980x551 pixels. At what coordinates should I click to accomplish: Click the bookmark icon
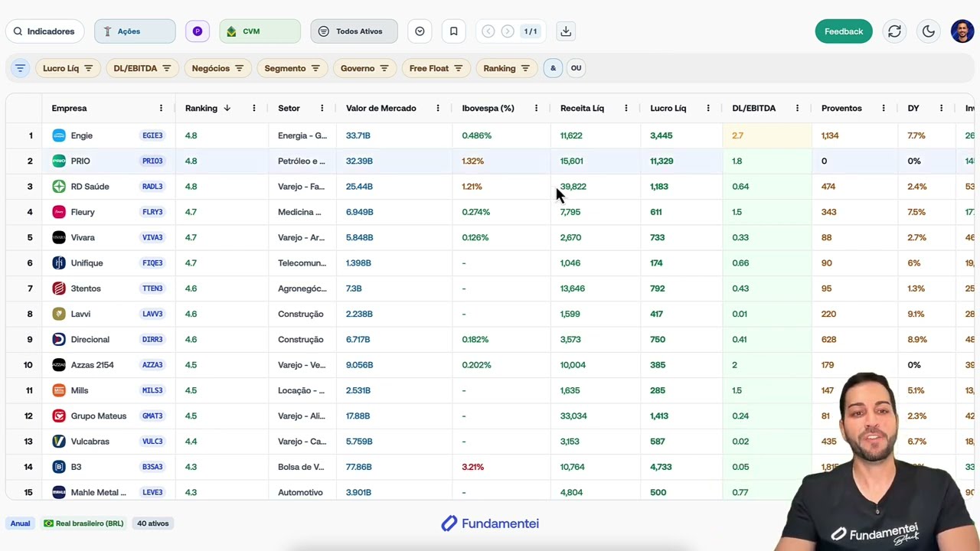tap(453, 31)
